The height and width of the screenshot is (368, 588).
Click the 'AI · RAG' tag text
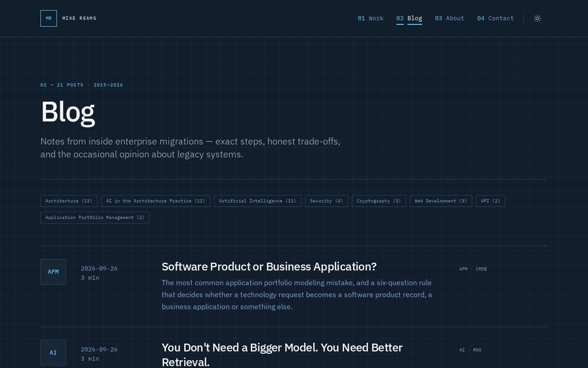pos(470,350)
